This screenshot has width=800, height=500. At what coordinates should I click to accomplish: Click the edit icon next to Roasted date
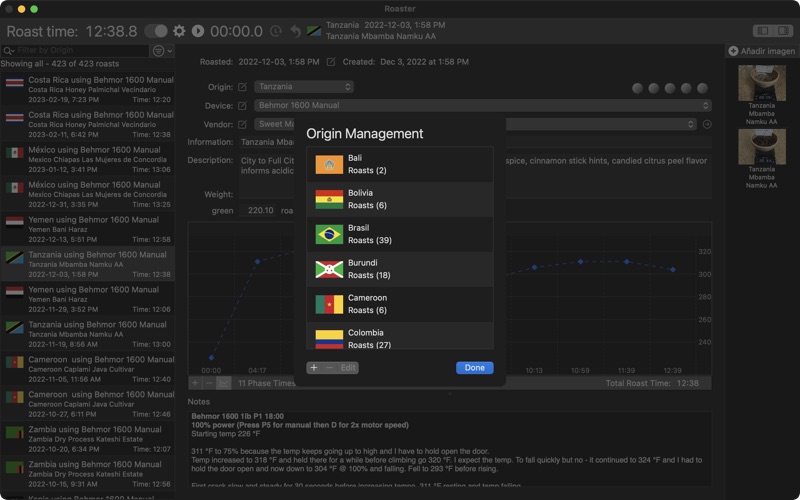pos(331,62)
